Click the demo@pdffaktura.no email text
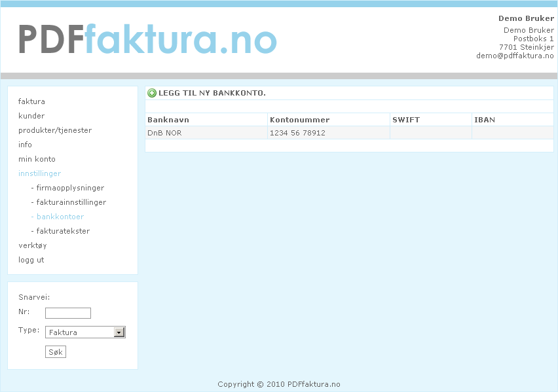The height and width of the screenshot is (392, 558). [x=515, y=56]
